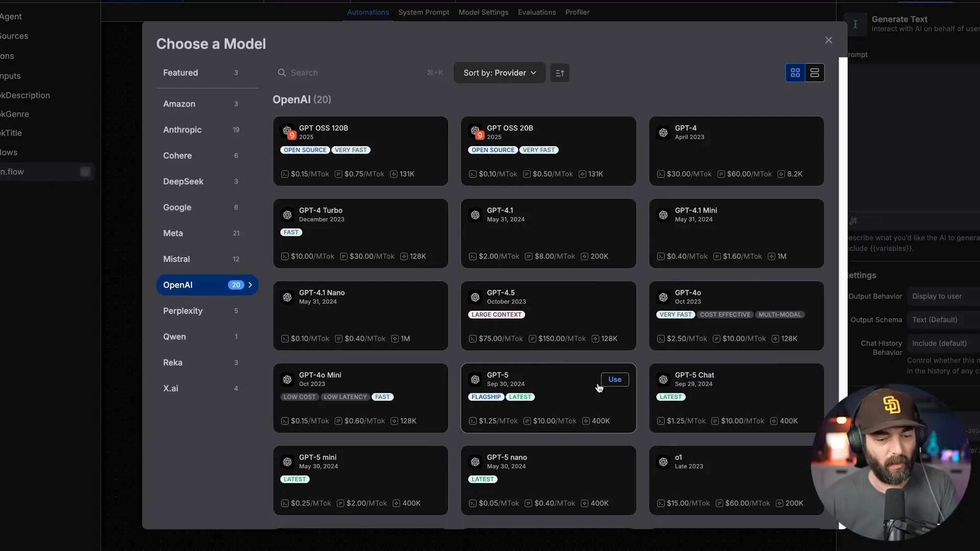Switch to the Evaluations tab
980x551 pixels.
tap(536, 12)
